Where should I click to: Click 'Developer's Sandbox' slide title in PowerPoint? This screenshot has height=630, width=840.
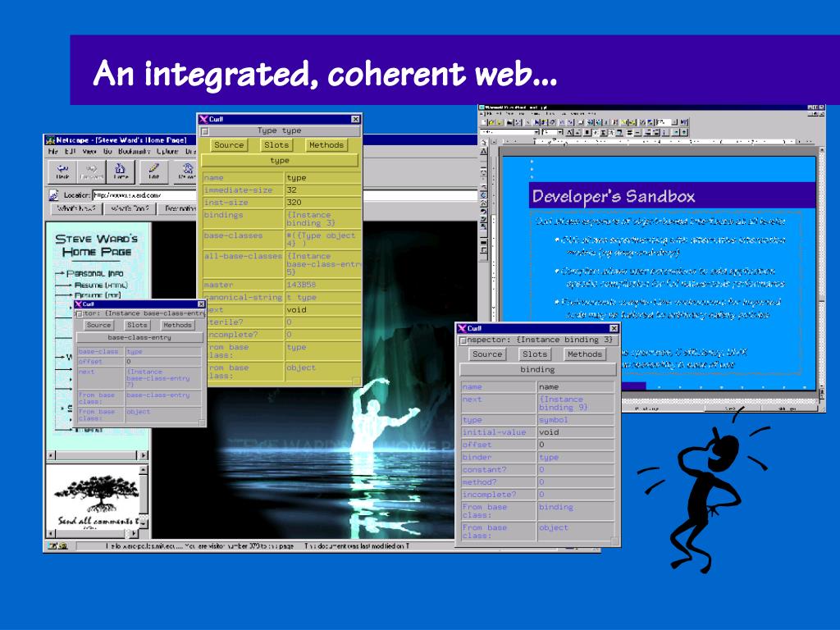(x=614, y=196)
